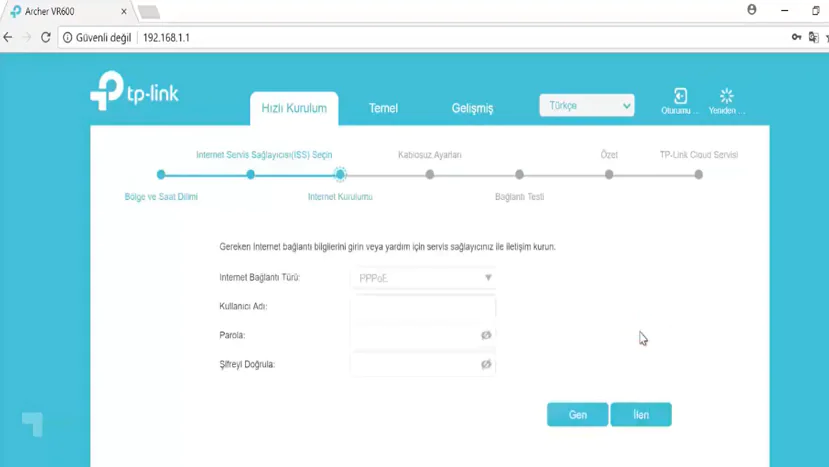Open the saved passwords key icon

(796, 37)
